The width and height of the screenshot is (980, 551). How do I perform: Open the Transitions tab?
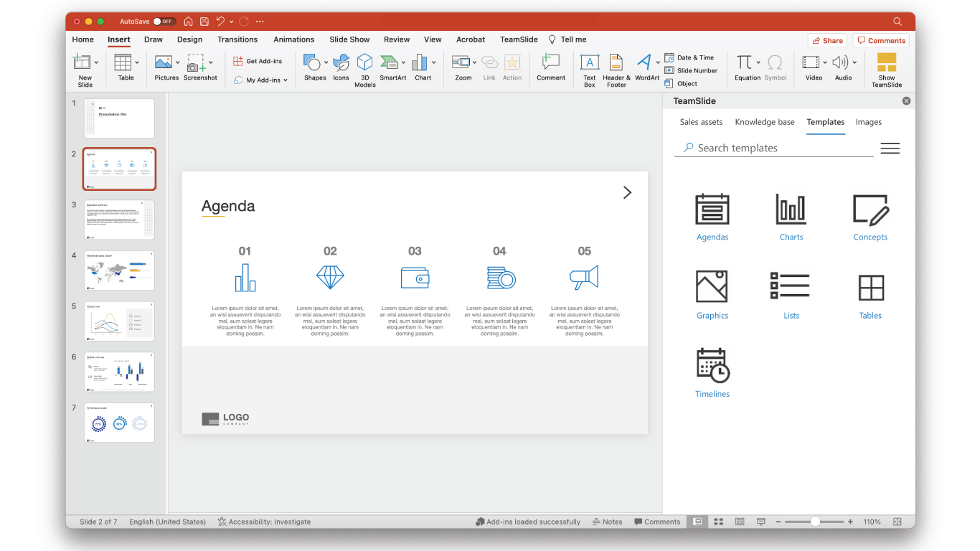237,39
